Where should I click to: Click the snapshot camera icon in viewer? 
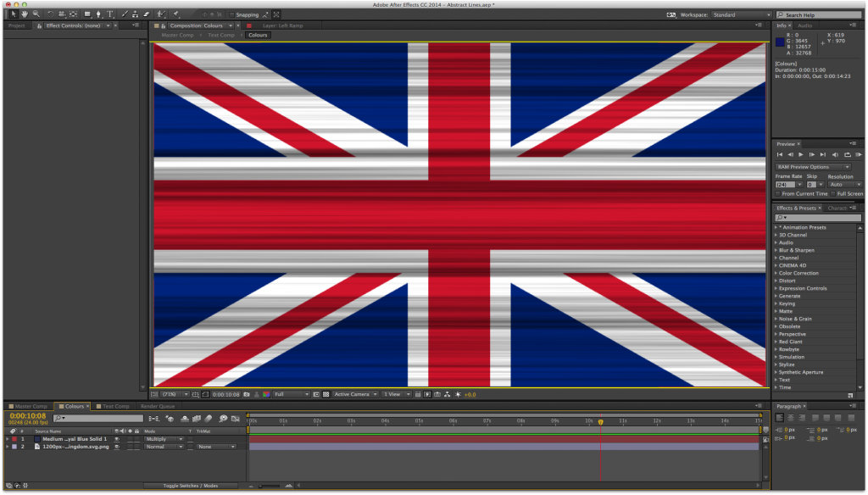tap(247, 394)
